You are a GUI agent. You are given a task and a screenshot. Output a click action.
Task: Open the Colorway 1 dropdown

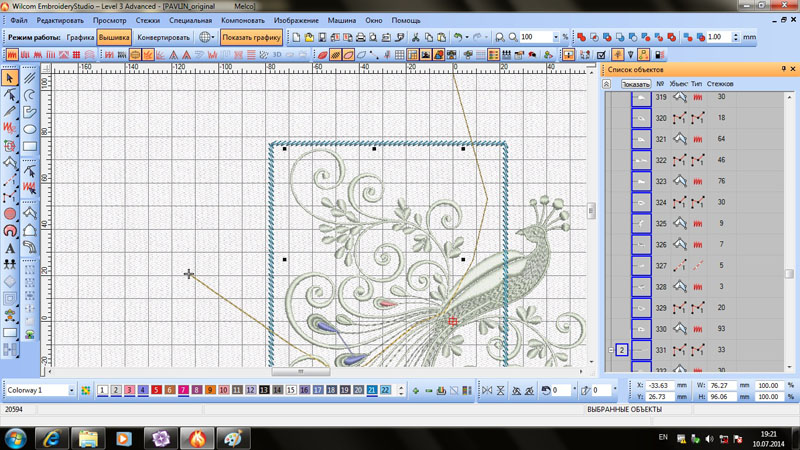pos(71,390)
